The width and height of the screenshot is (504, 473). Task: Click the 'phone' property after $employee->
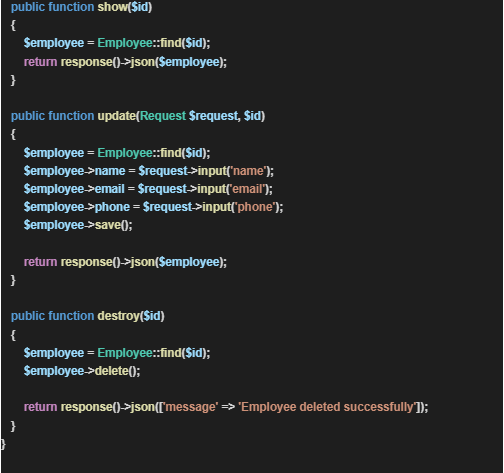click(x=112, y=207)
